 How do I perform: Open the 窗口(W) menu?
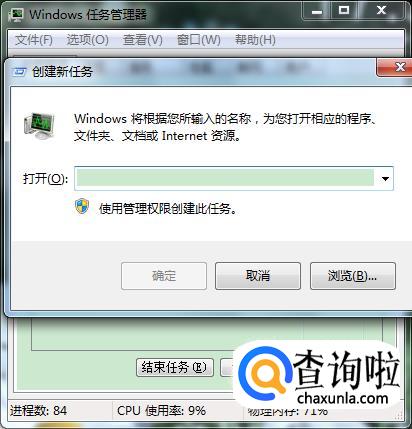(198, 40)
